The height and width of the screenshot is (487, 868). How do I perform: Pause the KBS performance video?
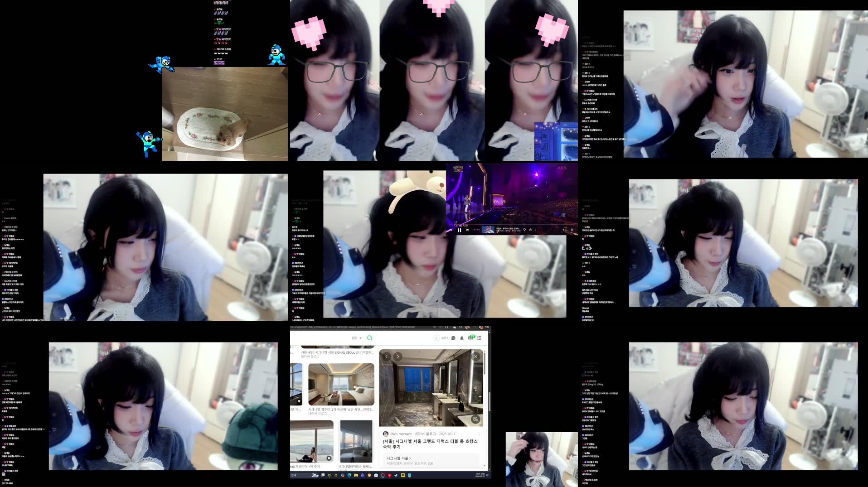pos(460,230)
